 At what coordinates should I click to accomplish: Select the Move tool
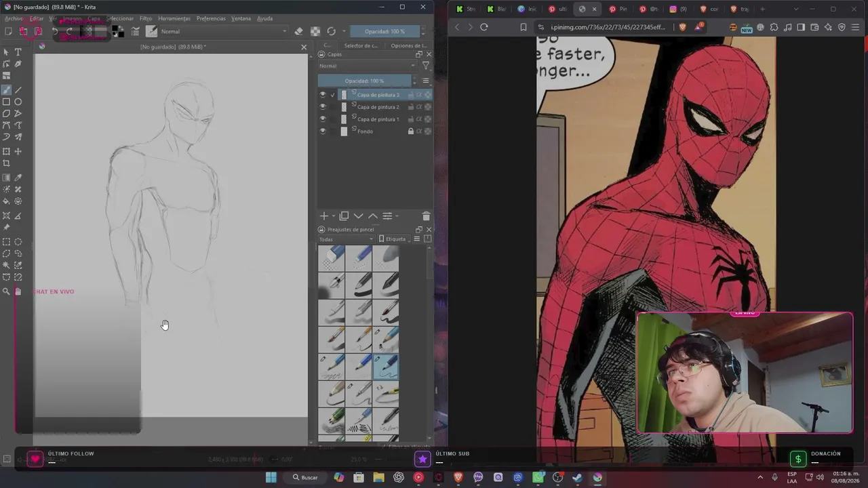pyautogui.click(x=18, y=151)
